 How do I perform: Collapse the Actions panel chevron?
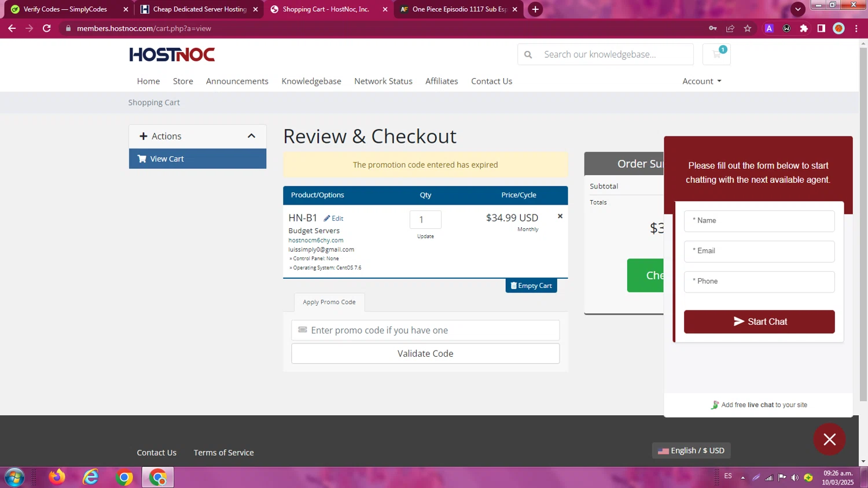[251, 136]
